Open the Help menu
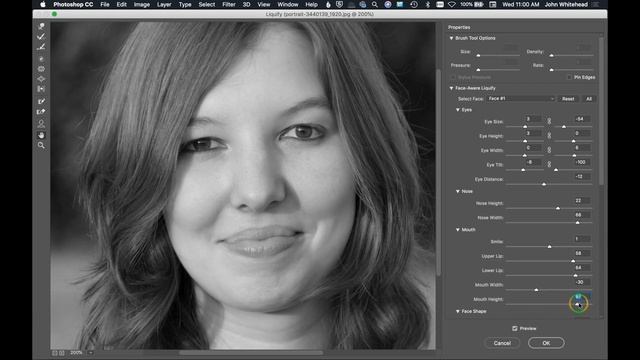Image resolution: width=640 pixels, height=360 pixels. 311,4
